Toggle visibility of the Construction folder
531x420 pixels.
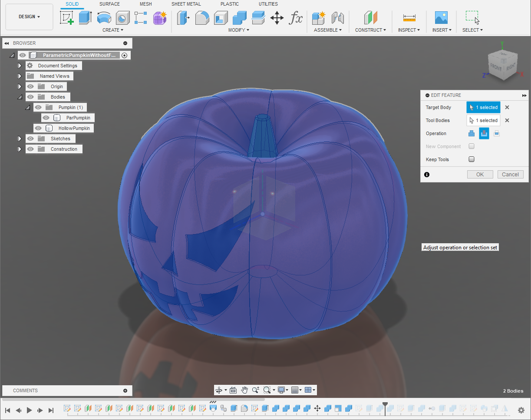[30, 149]
